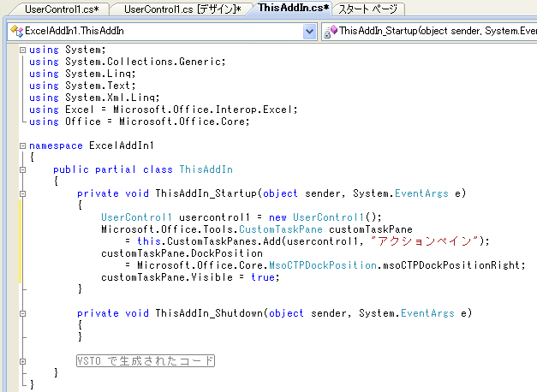Image resolution: width=537 pixels, height=392 pixels.
Task: Click 'using System.Collections.Generic;' line
Action: coord(128,62)
